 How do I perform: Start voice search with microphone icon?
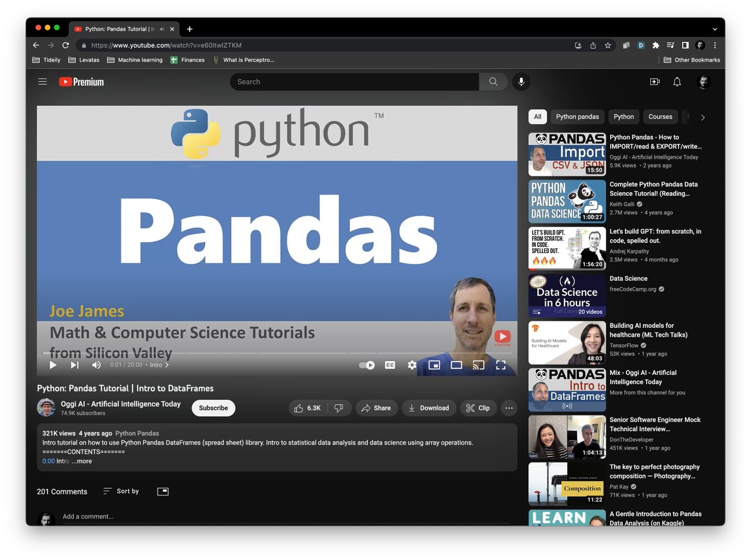[x=520, y=82]
